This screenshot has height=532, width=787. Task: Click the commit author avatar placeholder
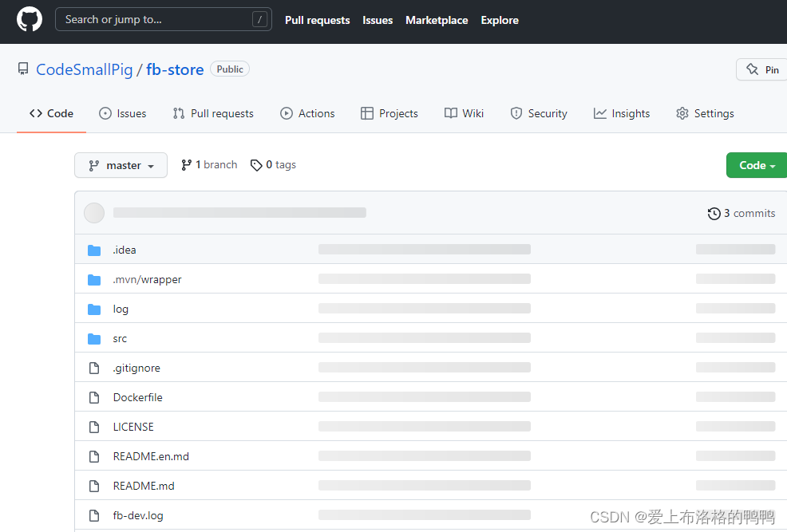(x=94, y=213)
